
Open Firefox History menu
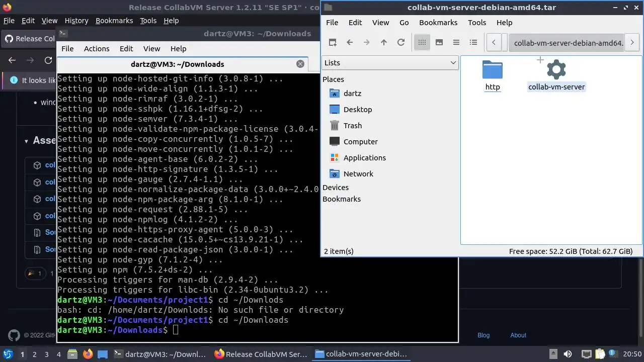76,21
